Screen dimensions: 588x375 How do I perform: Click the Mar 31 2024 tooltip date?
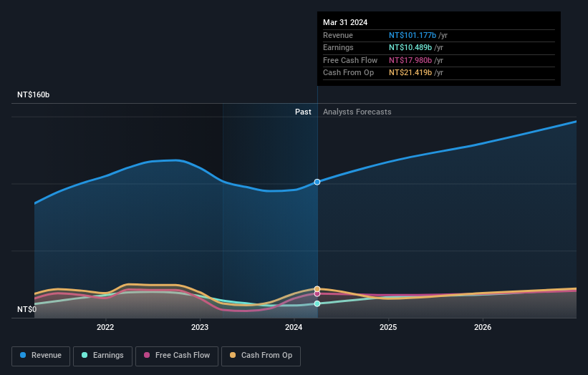345,22
